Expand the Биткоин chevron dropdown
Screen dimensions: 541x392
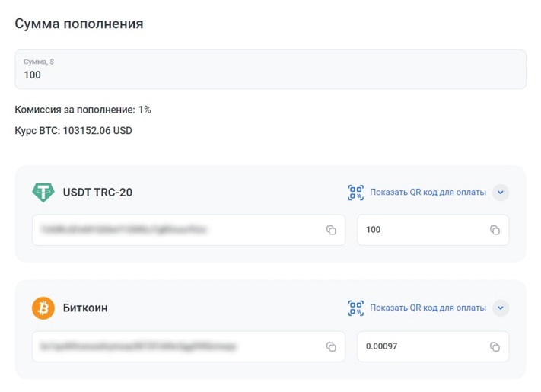500,308
